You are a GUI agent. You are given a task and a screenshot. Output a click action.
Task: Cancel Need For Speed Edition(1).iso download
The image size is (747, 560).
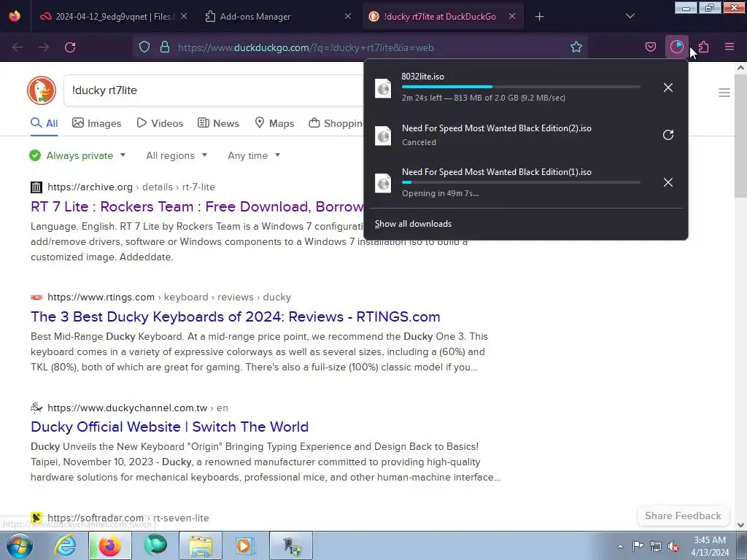[668, 182]
